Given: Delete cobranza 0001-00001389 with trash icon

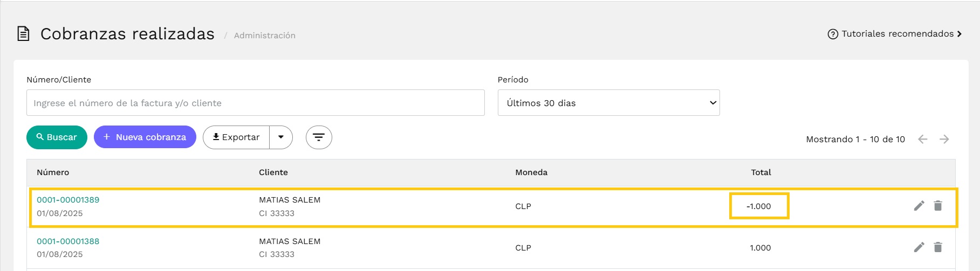Looking at the screenshot, I should [x=938, y=206].
